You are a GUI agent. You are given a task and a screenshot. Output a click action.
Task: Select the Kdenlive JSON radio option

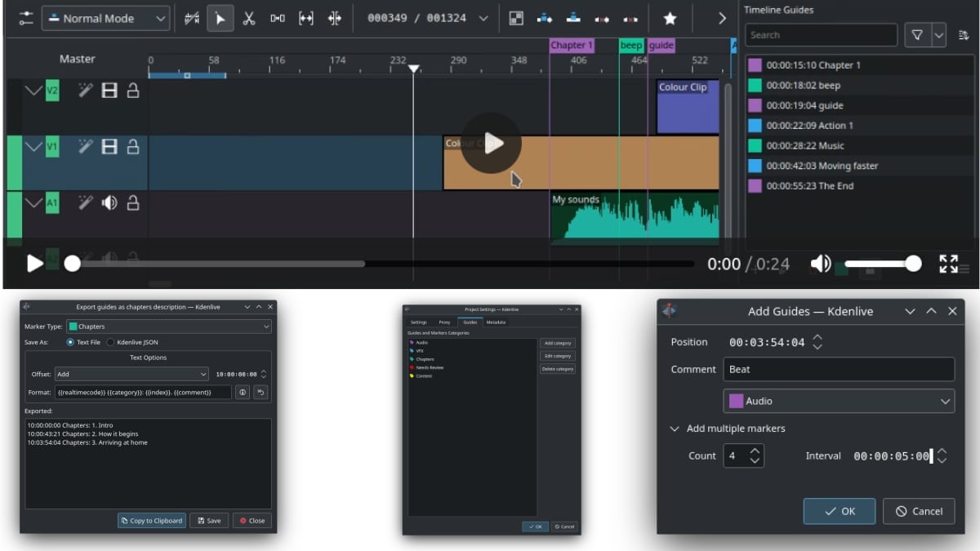click(111, 342)
